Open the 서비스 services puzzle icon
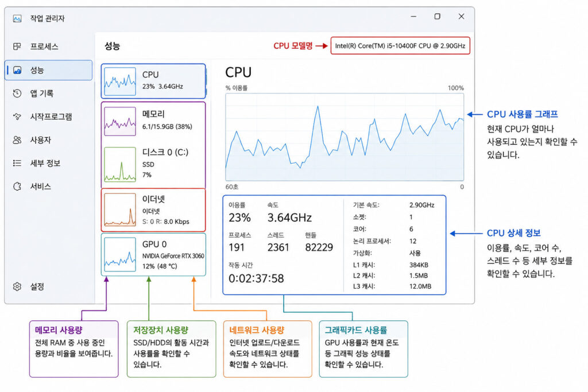Image resolution: width=588 pixels, height=392 pixels. click(x=17, y=187)
